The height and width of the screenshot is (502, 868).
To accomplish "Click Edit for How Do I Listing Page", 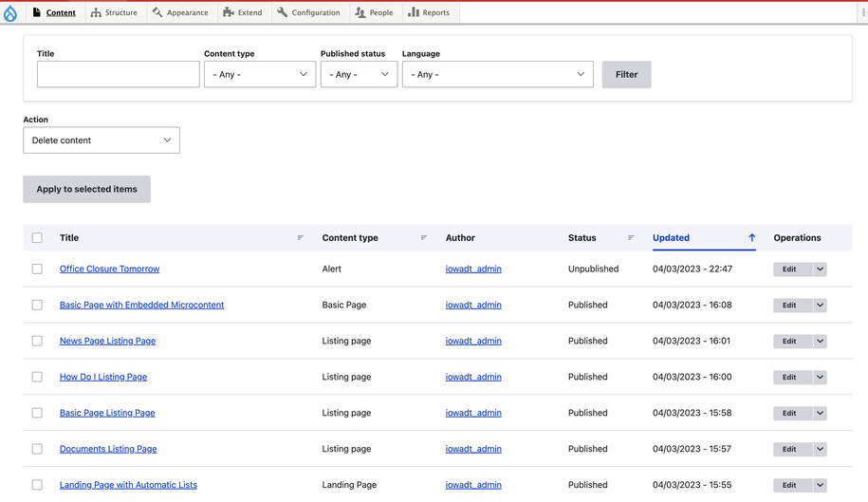I will click(793, 377).
